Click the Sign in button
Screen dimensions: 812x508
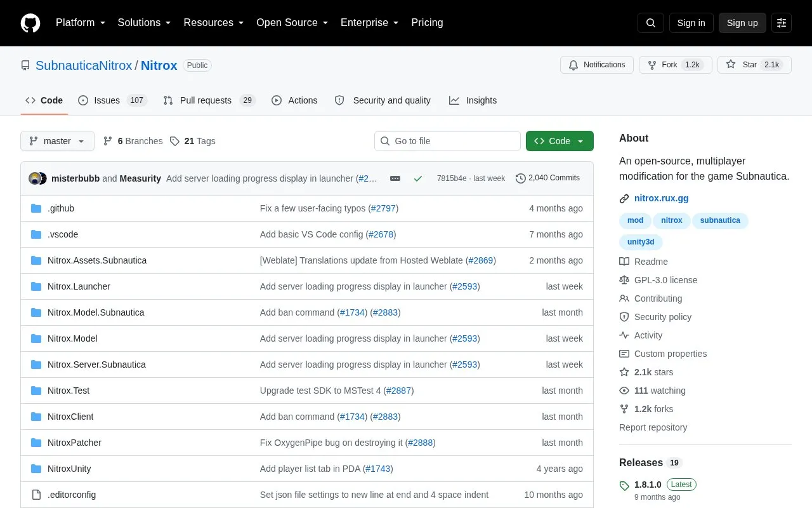pyautogui.click(x=691, y=23)
